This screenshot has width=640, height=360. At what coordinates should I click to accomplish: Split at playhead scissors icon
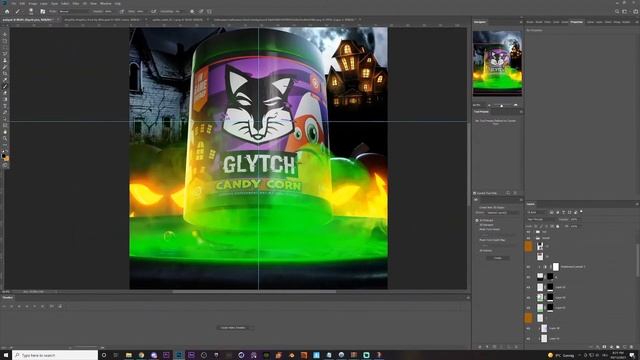click(x=51, y=306)
